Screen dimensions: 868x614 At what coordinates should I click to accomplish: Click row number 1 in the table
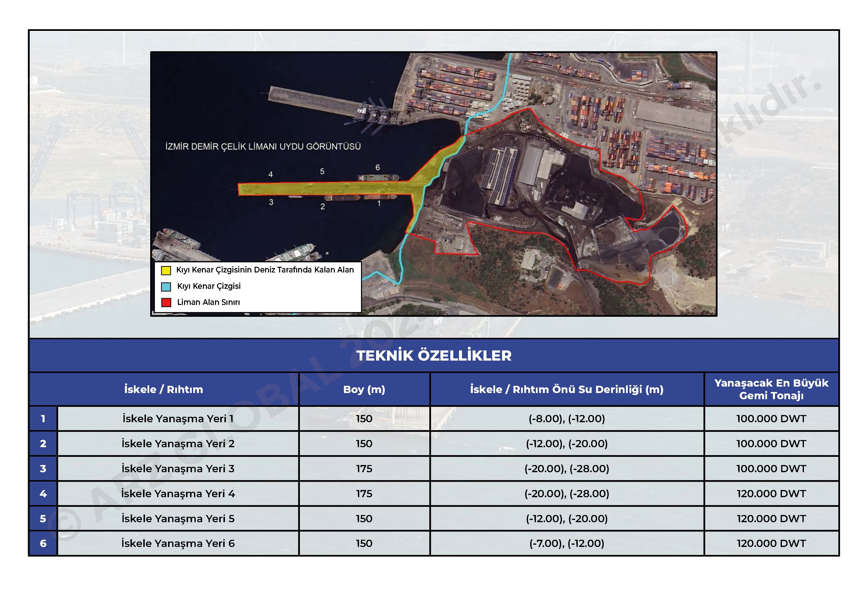pyautogui.click(x=43, y=418)
